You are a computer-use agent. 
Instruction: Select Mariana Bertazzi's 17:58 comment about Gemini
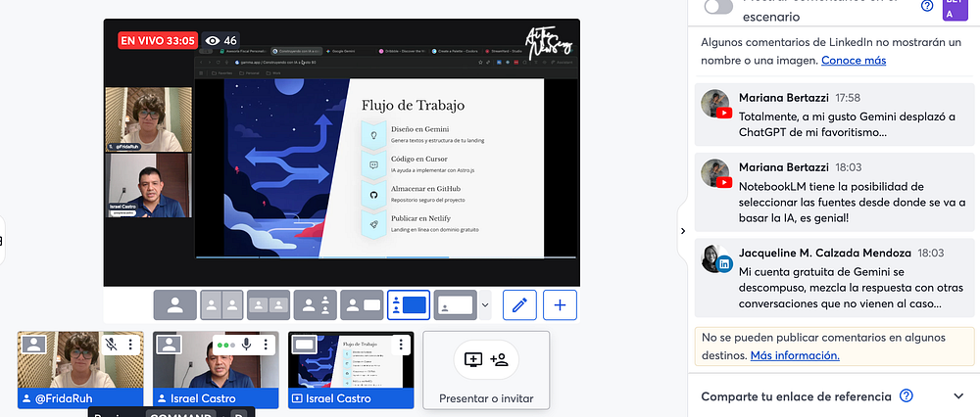834,116
